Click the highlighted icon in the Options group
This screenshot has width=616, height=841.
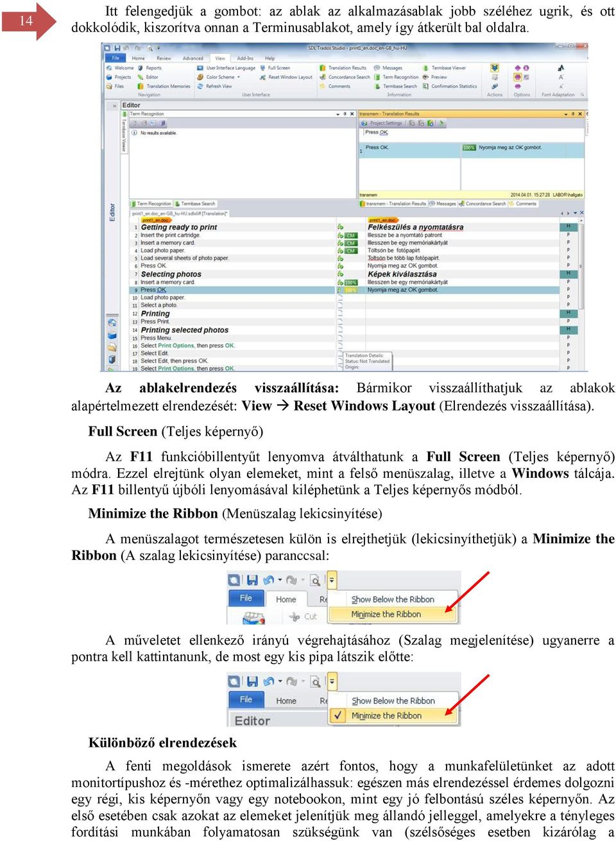click(x=517, y=77)
